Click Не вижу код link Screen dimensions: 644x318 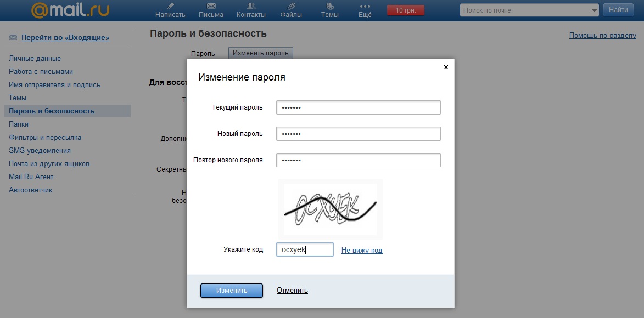[x=362, y=251]
